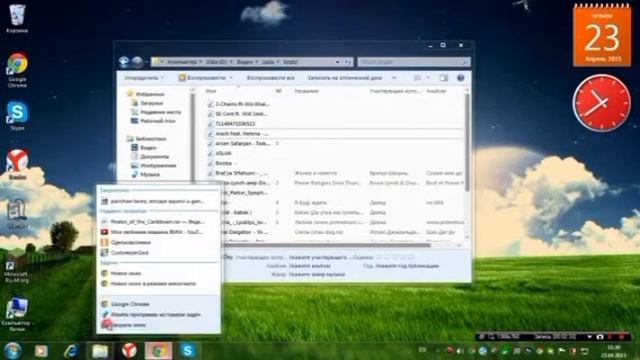
Task: Expand the toolbar overflow chevron
Action: pos(394,78)
